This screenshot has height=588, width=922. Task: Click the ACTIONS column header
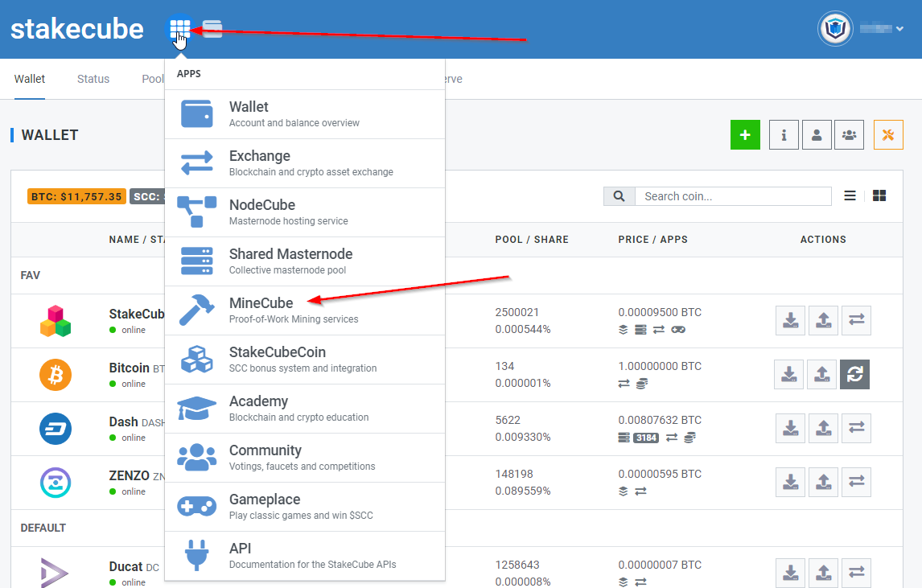823,240
